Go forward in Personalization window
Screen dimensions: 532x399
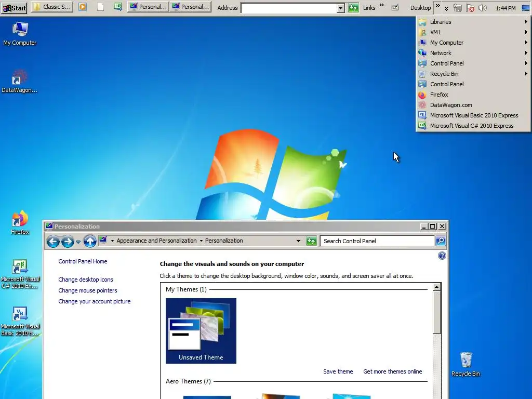[x=68, y=241]
